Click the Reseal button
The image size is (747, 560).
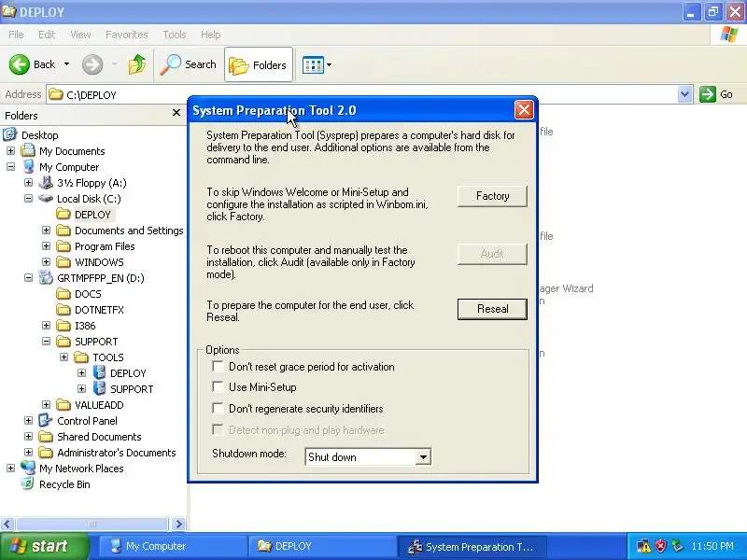pos(492,309)
